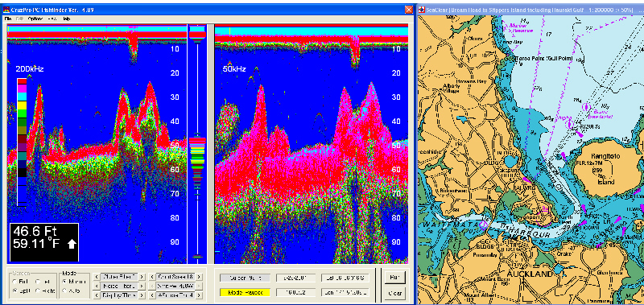Raise Chart Speed with its right arrow

coord(199,277)
